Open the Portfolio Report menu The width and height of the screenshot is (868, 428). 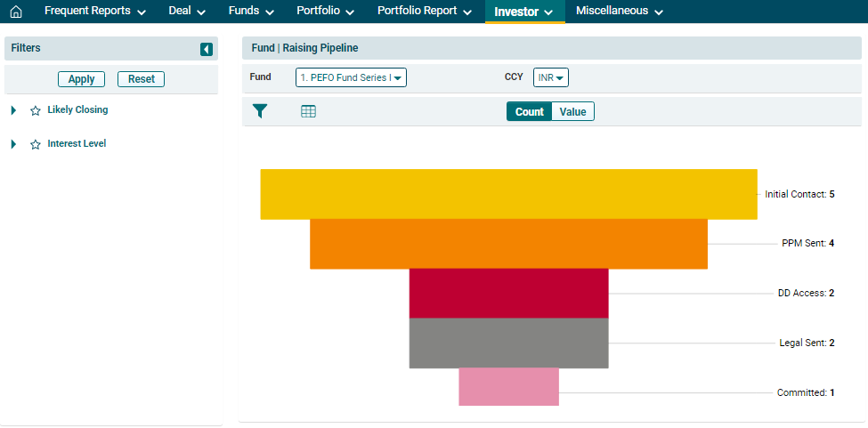pos(424,12)
